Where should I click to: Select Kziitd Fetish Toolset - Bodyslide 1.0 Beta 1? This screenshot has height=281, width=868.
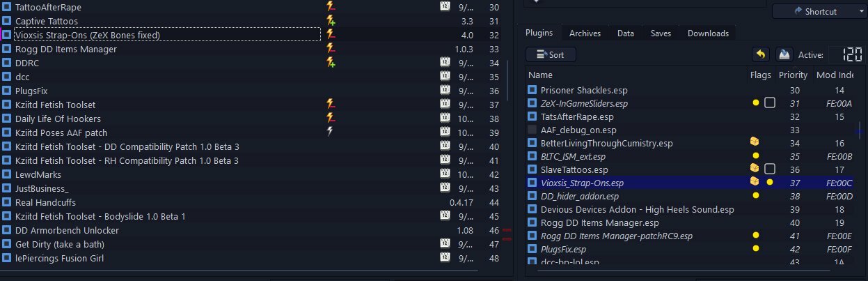[x=100, y=216]
